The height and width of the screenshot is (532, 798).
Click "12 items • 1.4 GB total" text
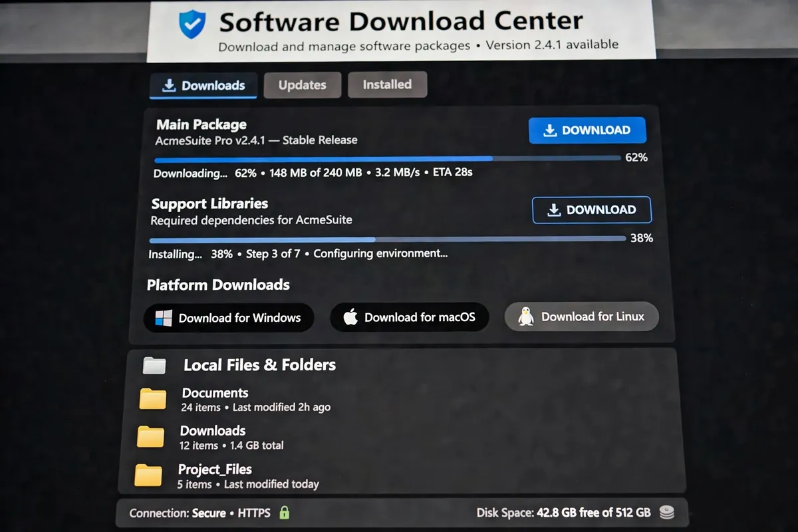coord(231,446)
